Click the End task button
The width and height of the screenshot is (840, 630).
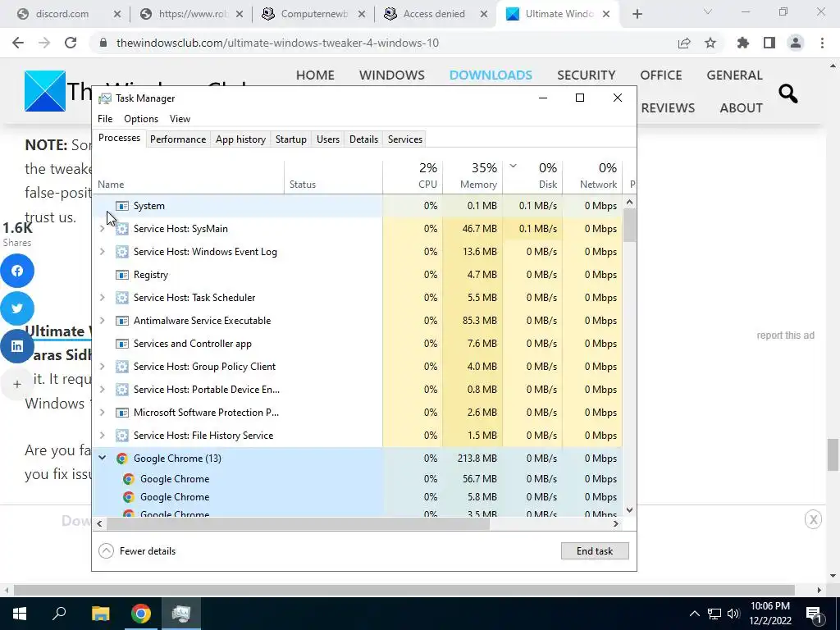coord(595,550)
